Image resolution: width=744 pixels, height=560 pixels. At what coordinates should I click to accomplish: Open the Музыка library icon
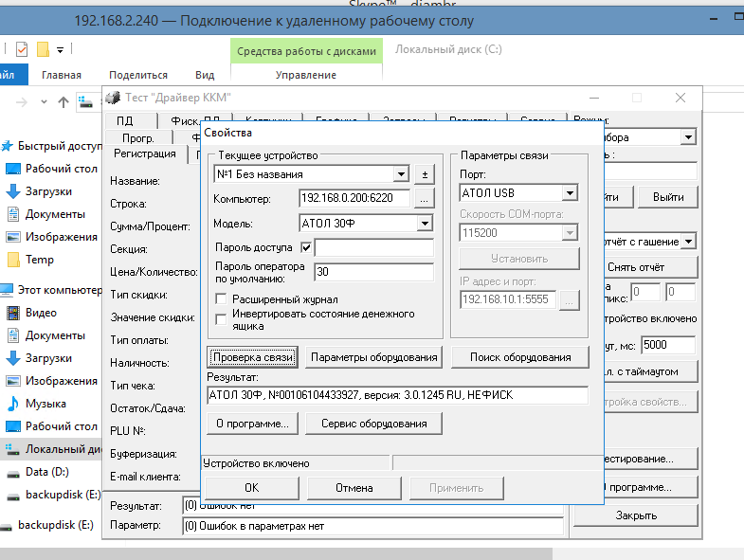coord(13,404)
